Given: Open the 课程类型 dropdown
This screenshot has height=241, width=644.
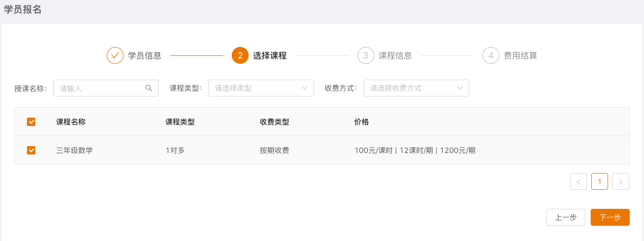Looking at the screenshot, I should (261, 88).
